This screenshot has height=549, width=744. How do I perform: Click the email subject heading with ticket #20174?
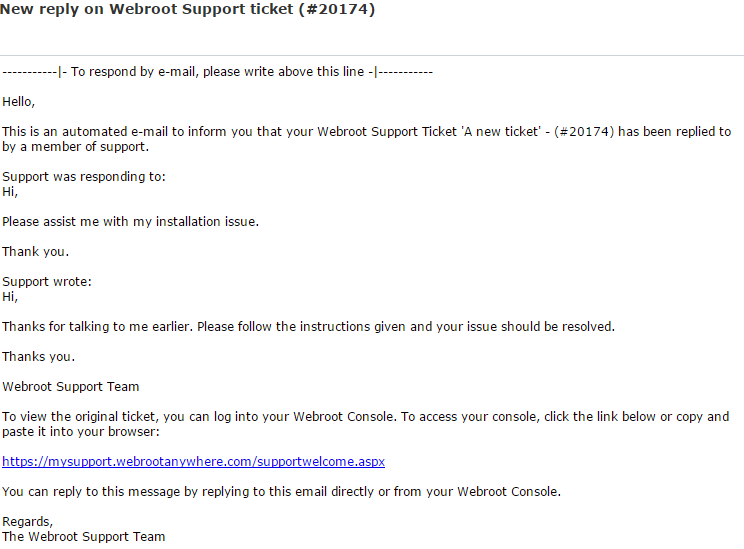click(187, 9)
